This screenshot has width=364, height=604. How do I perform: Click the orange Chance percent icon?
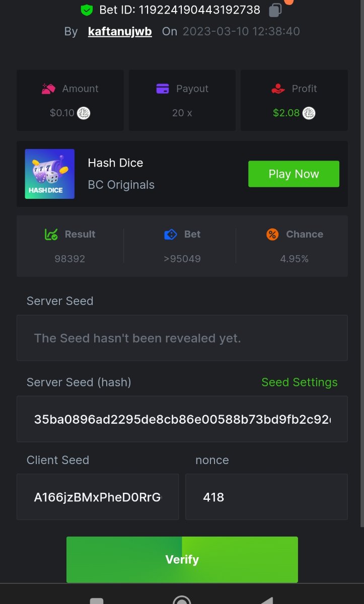point(272,235)
